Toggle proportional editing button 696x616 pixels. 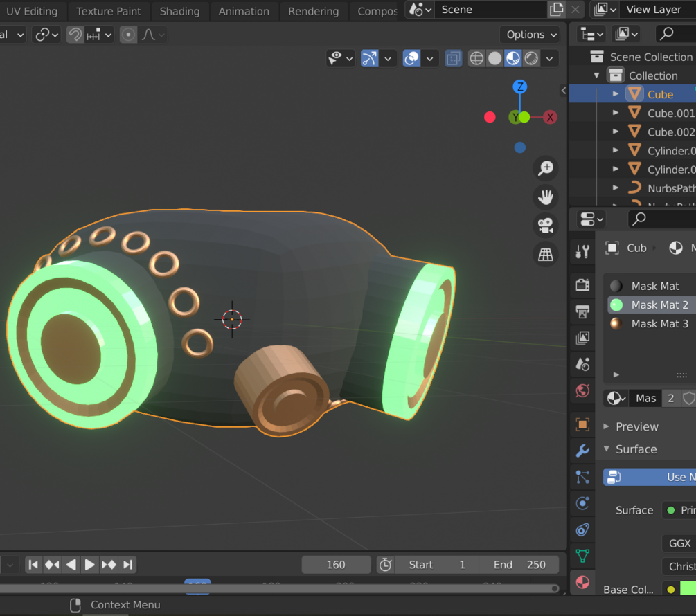(x=128, y=35)
